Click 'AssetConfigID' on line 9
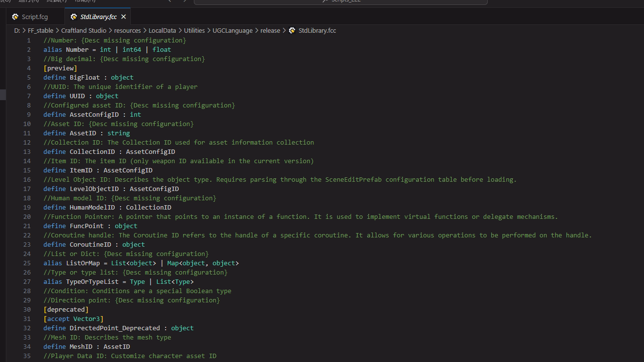Image resolution: width=644 pixels, height=362 pixels. (94, 114)
